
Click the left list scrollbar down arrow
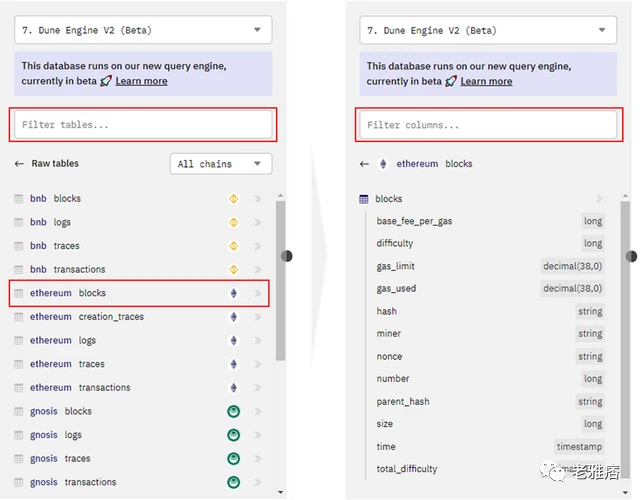280,492
